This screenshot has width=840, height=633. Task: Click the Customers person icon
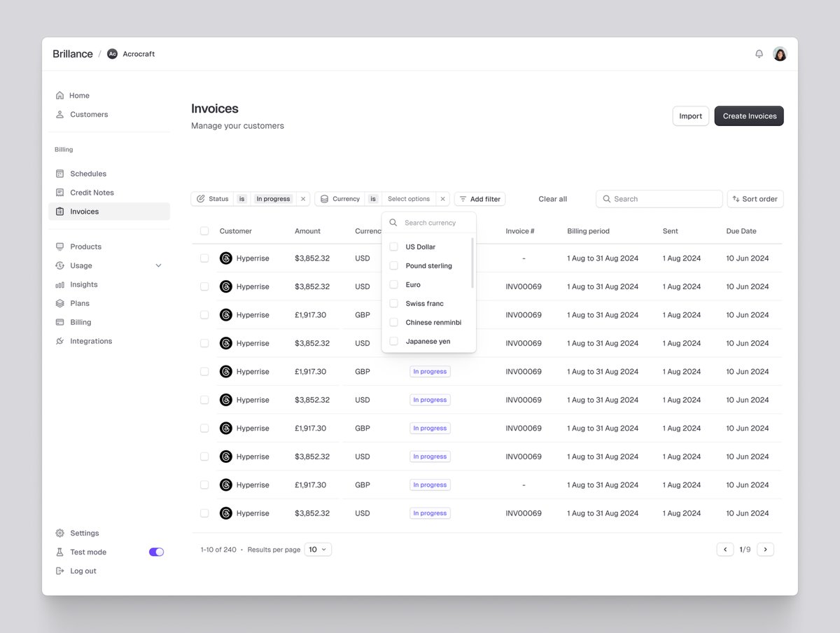point(59,114)
